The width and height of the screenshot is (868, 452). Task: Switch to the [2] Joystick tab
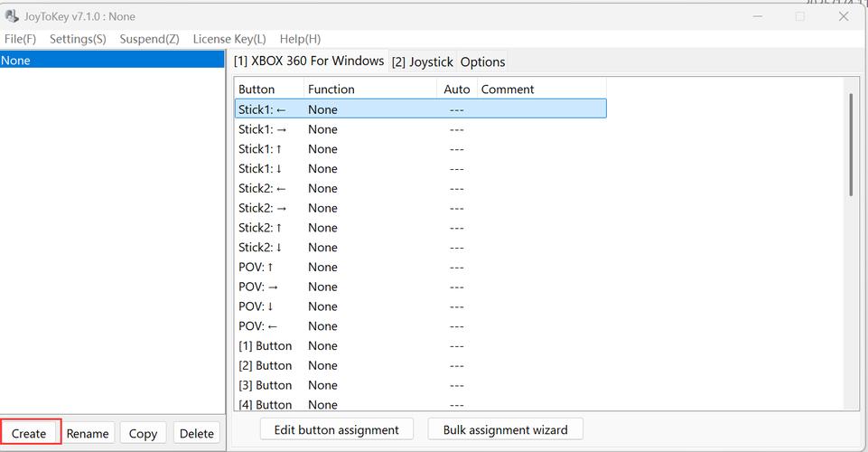click(422, 61)
